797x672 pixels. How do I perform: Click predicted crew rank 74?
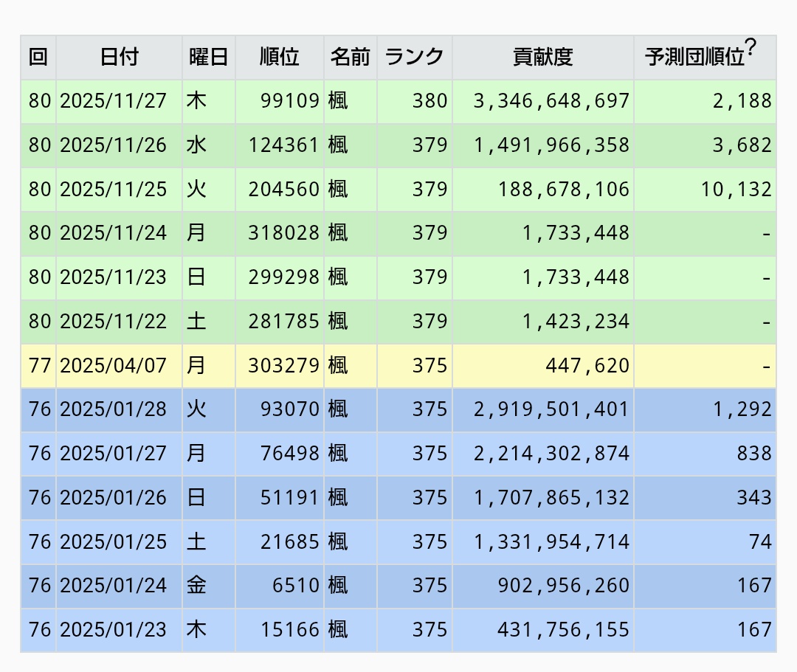coord(760,541)
